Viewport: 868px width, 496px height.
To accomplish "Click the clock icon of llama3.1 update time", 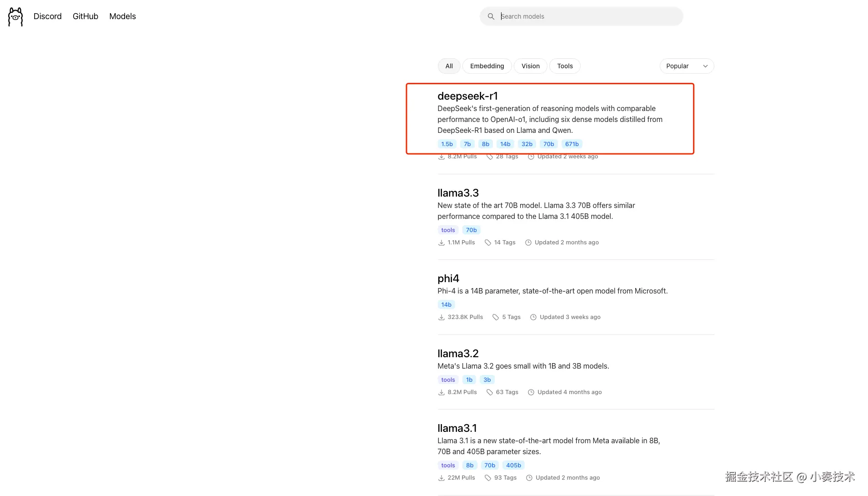I will click(x=529, y=478).
